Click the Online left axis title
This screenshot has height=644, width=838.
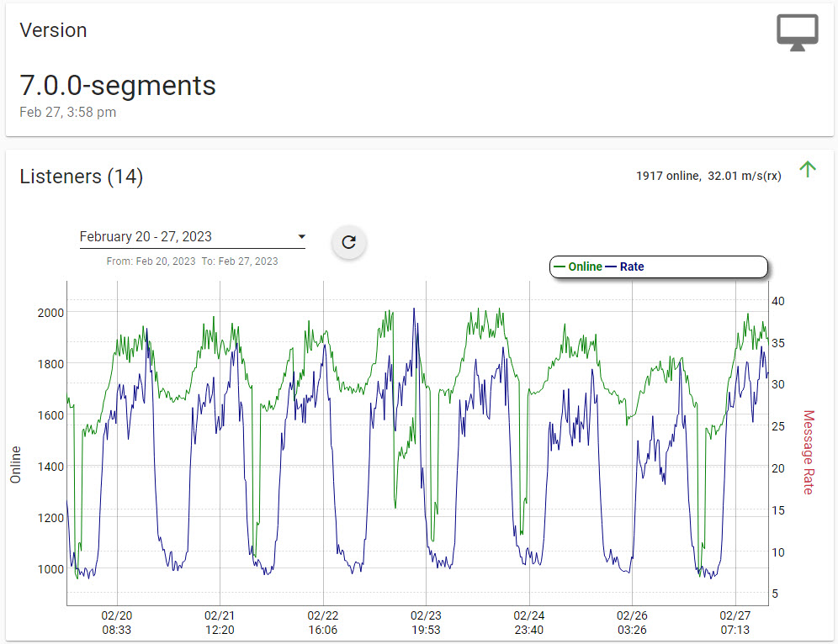point(15,464)
